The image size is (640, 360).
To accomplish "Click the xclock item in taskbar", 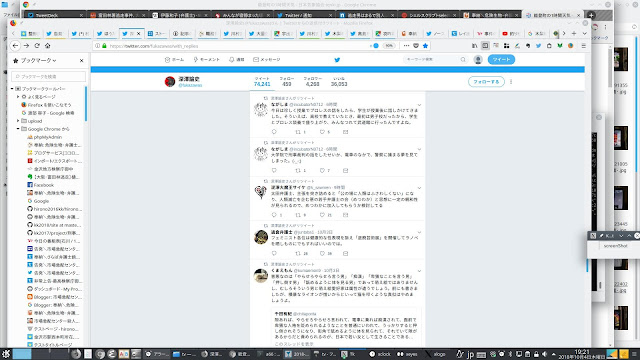I will click(x=380, y=354).
